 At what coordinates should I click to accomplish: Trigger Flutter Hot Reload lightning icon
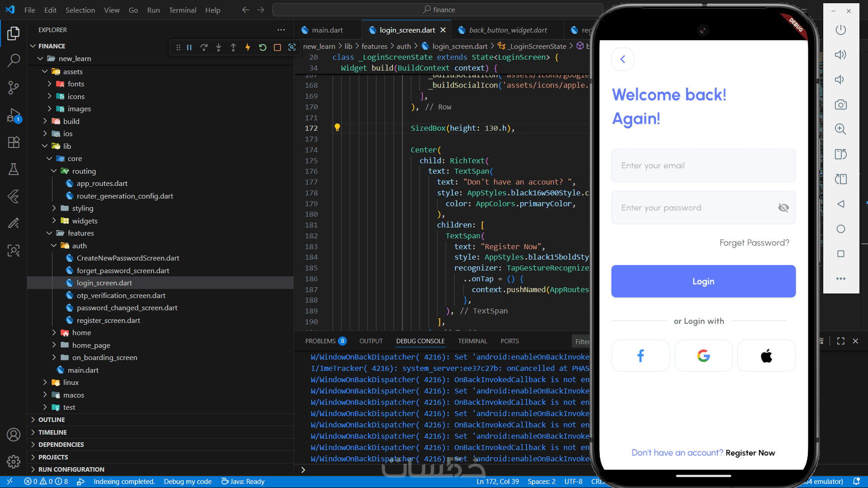click(248, 47)
